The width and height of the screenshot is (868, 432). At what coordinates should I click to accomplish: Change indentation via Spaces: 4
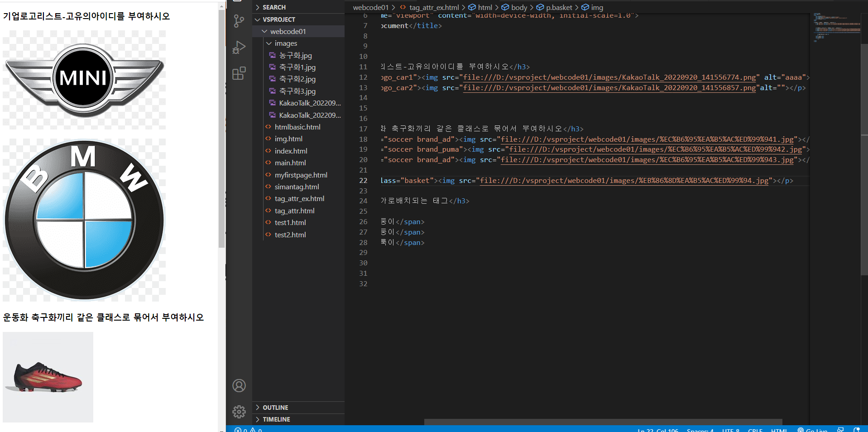click(700, 430)
